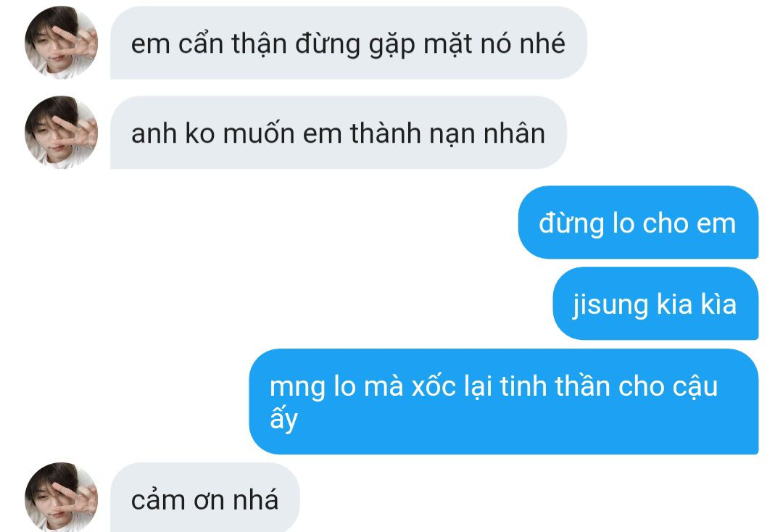Tap profile picture next to 'anh ko muốn' message
The width and height of the screenshot is (783, 532).
[x=61, y=132]
